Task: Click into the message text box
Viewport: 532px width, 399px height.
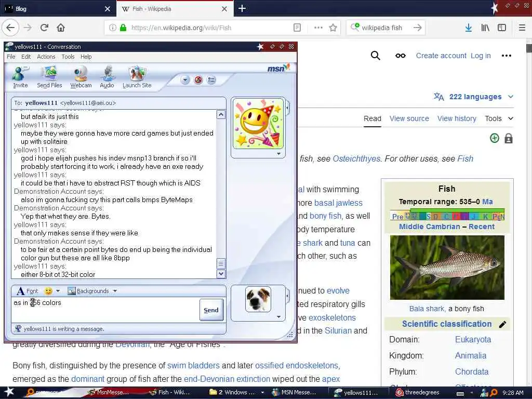Action: (x=105, y=310)
